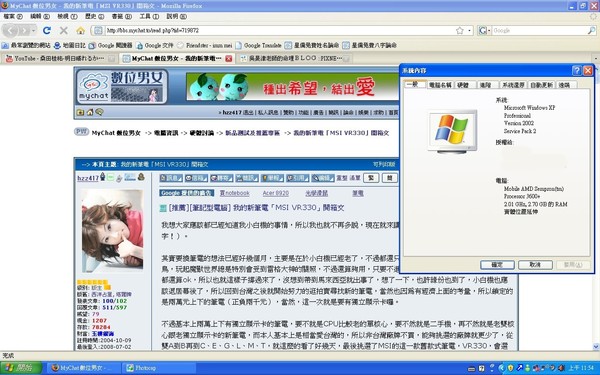Click inside the Google search box
This screenshot has height=375, width=600.
point(539,30)
